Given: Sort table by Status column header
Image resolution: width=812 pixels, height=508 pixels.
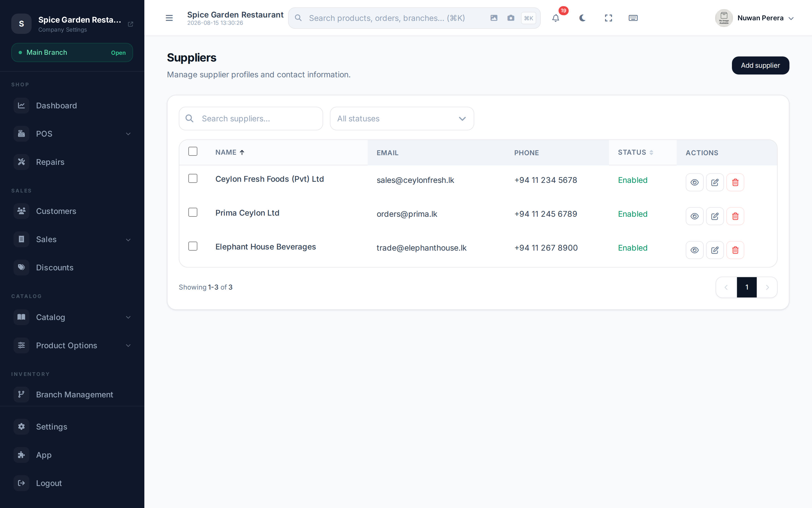Looking at the screenshot, I should [636, 152].
